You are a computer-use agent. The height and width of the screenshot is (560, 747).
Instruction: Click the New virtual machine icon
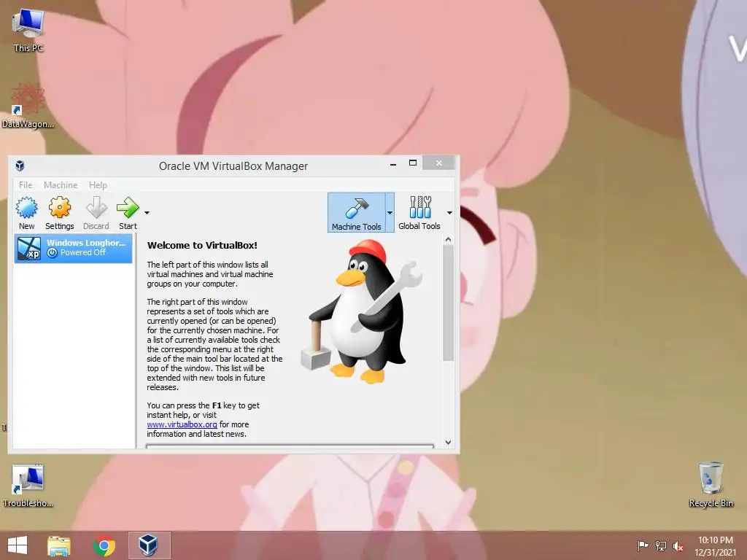click(27, 213)
